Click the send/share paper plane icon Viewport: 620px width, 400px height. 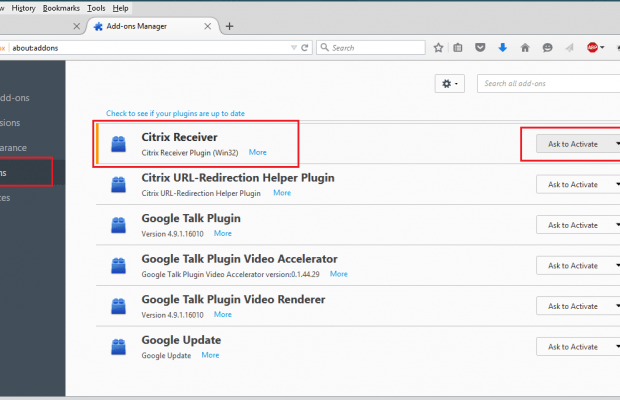click(x=569, y=48)
